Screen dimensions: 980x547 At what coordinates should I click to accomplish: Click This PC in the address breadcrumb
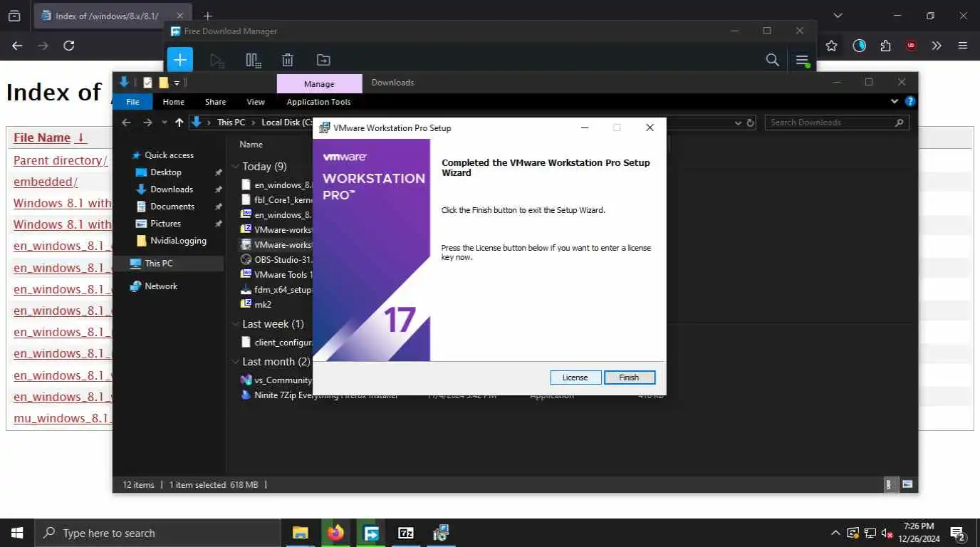click(x=231, y=123)
